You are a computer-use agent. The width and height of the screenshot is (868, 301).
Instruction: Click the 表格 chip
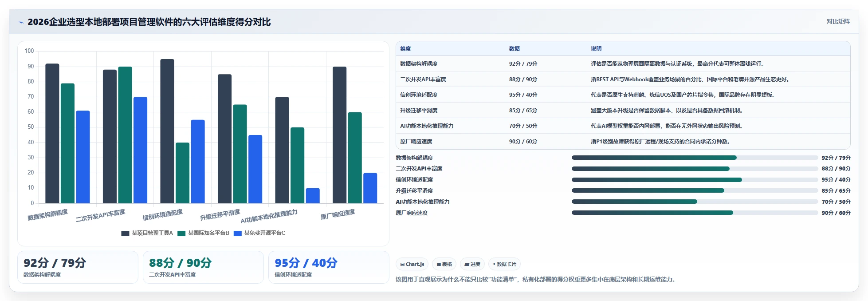click(444, 264)
